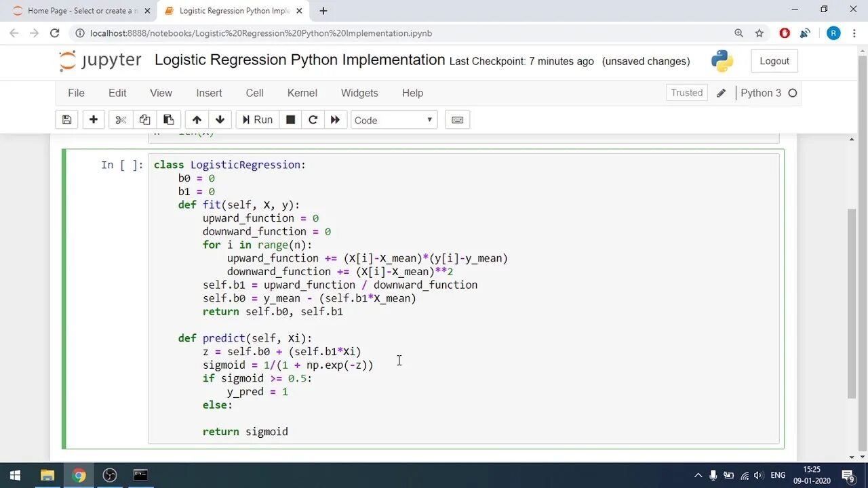Reload the page in browser
Viewport: 868px width, 488px height.
click(55, 33)
